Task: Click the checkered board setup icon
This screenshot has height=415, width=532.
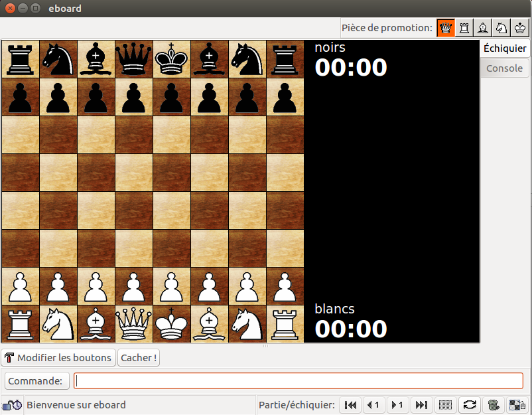Action: click(x=517, y=405)
